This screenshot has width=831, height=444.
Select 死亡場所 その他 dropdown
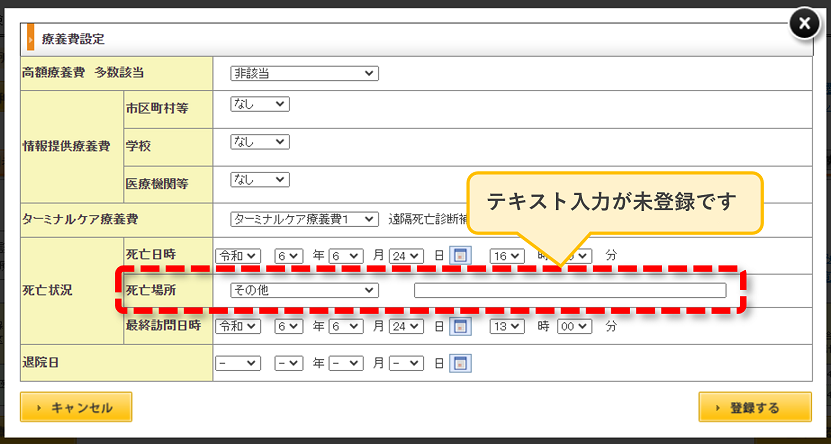tap(304, 290)
